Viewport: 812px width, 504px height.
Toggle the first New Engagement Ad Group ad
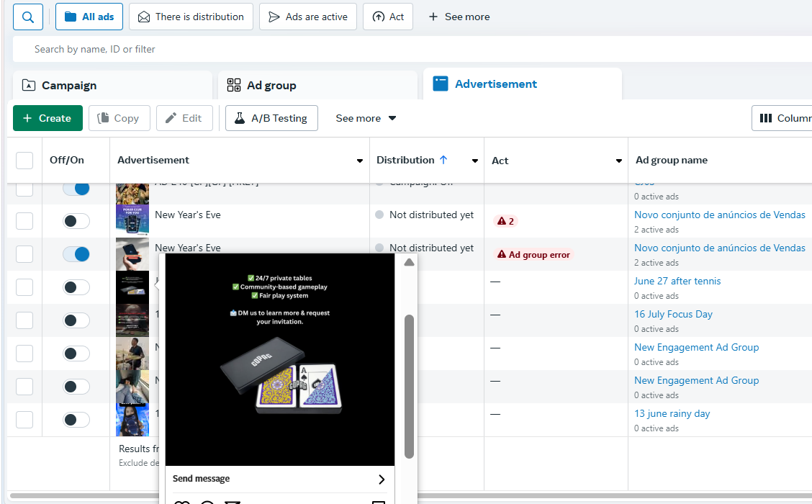[x=76, y=354]
